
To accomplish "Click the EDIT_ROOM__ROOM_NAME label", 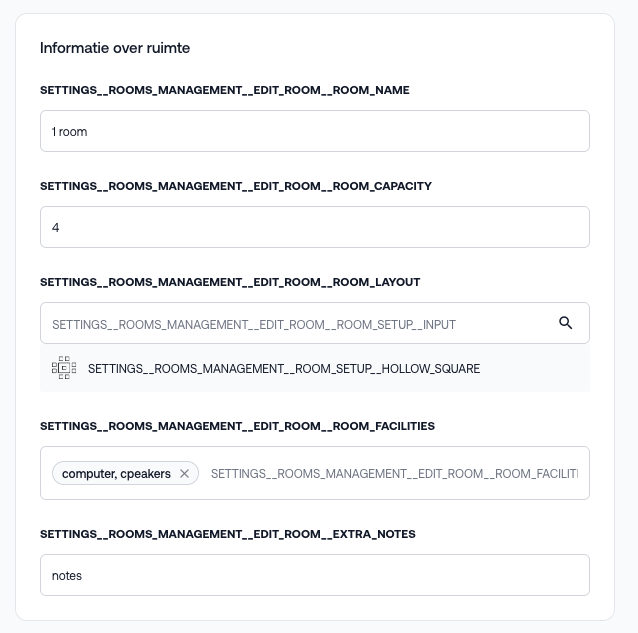I will (224, 90).
